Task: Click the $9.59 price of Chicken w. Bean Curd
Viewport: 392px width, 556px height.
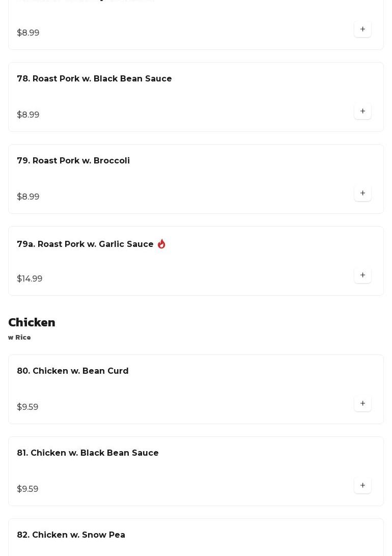Action: 27,407
